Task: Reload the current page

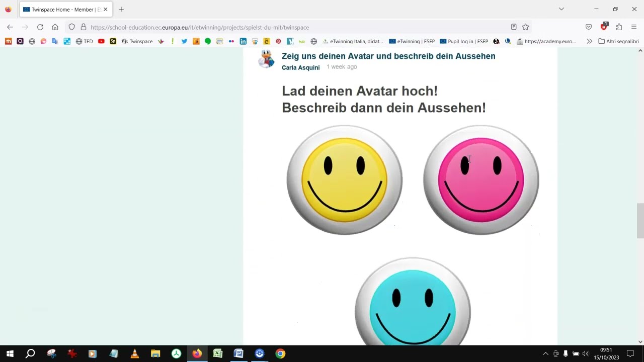Action: (x=40, y=27)
